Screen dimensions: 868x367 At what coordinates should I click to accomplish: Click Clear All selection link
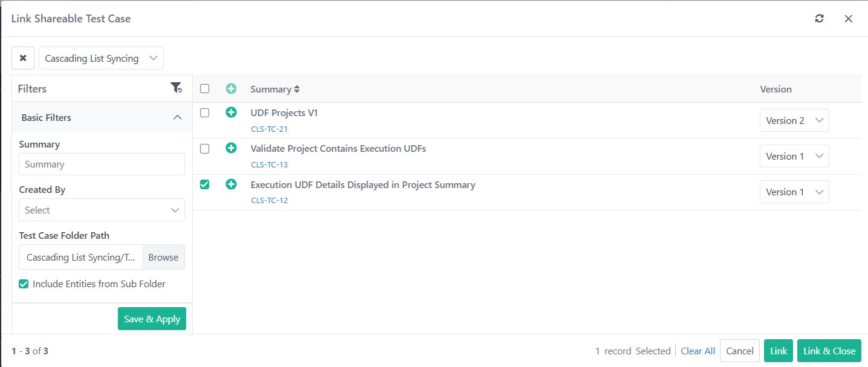coord(698,351)
